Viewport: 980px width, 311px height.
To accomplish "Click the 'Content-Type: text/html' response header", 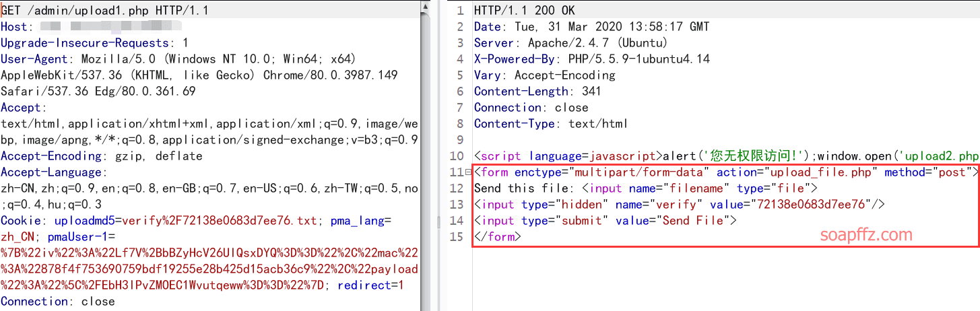I will [x=551, y=124].
